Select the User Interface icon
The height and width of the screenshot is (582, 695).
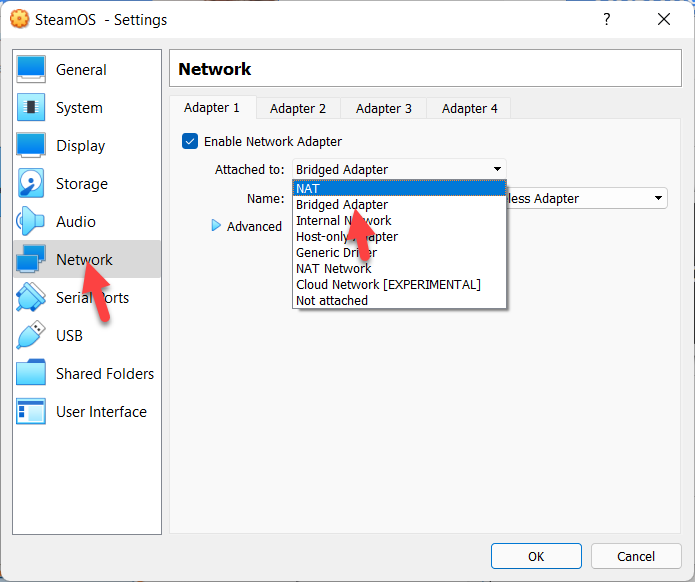[x=31, y=412]
